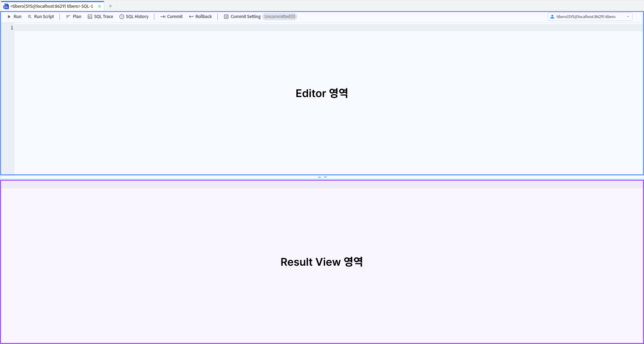Click the Uncommitted(0) badge
This screenshot has height=344, width=644.
(280, 17)
